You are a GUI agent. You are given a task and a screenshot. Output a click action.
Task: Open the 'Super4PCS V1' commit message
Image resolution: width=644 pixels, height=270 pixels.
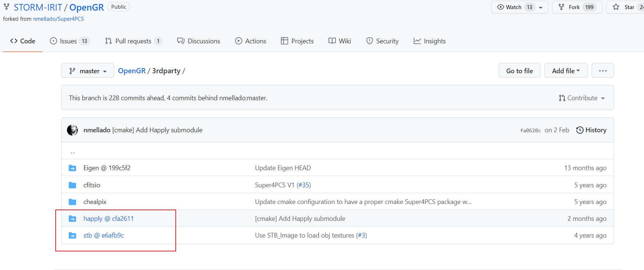pos(275,185)
